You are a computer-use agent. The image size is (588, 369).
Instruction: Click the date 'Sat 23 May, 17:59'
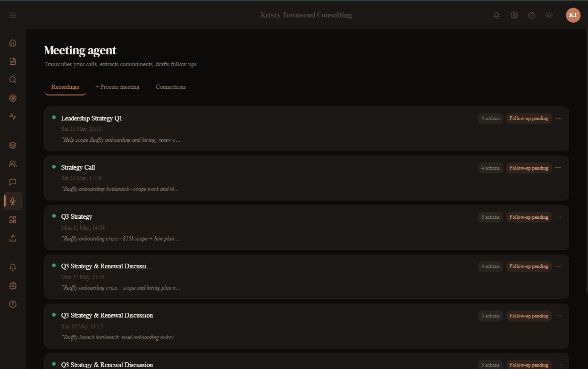click(81, 178)
